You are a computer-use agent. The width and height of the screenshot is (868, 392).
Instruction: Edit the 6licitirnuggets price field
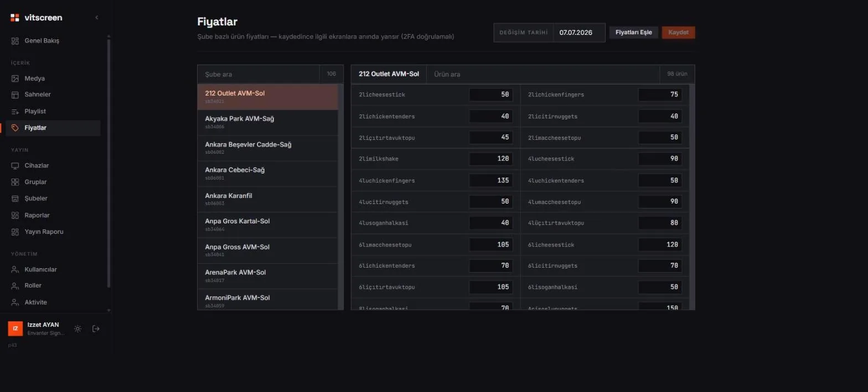660,265
